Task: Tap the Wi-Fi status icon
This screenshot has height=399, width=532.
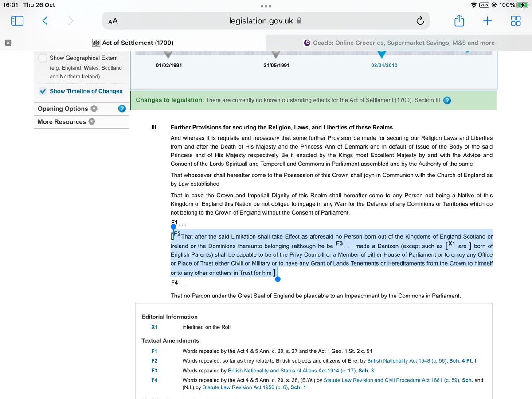Action: pos(473,5)
